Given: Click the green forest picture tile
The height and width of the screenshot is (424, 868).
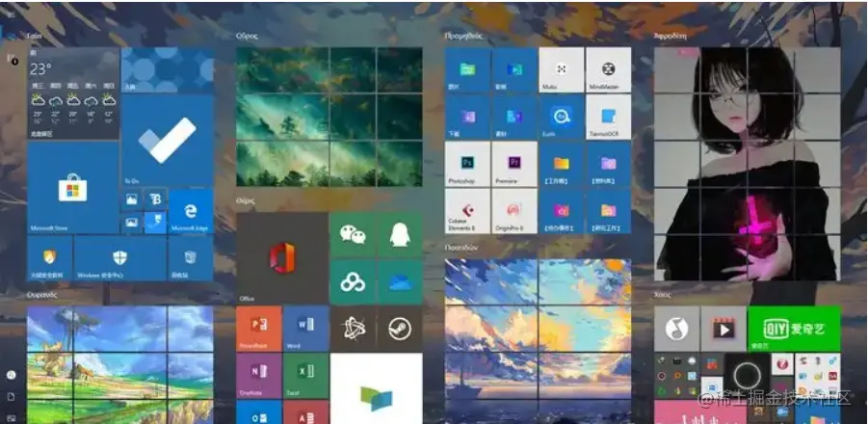Looking at the screenshot, I should (329, 117).
